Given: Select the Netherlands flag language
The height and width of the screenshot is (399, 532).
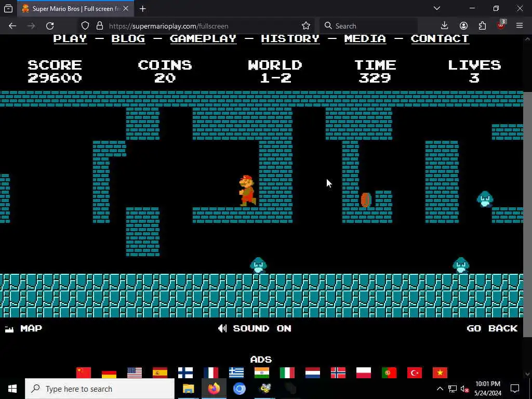Looking at the screenshot, I should pos(312,373).
